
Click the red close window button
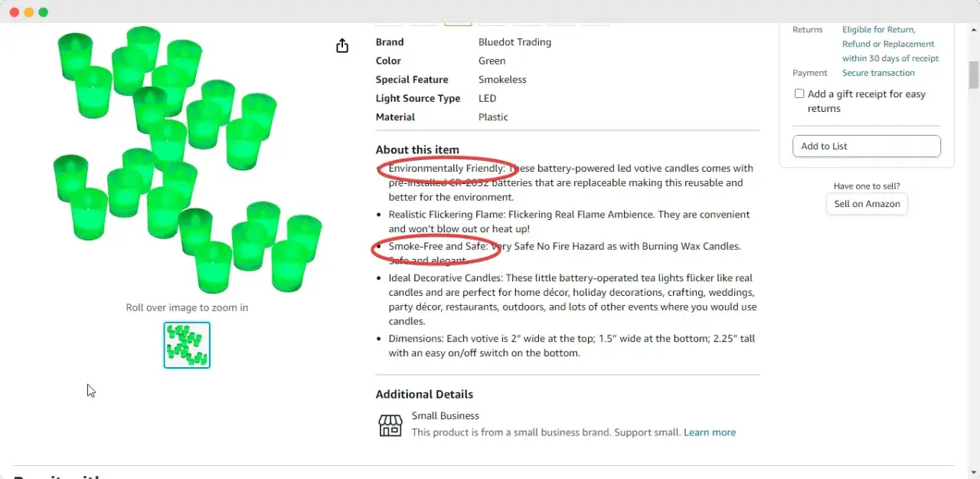coord(14,12)
